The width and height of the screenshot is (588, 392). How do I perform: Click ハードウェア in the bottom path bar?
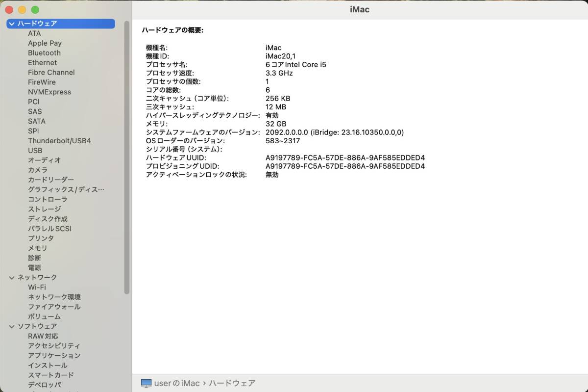click(x=232, y=383)
